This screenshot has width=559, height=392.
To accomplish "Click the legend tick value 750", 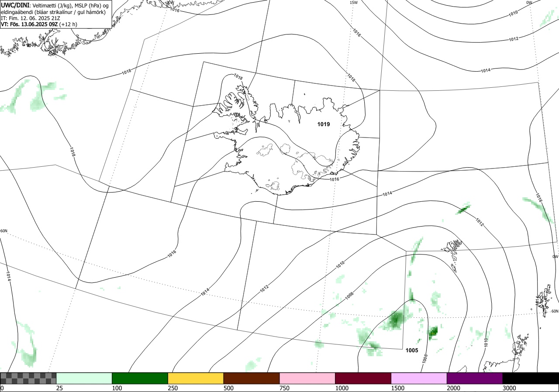I will (x=284, y=388).
